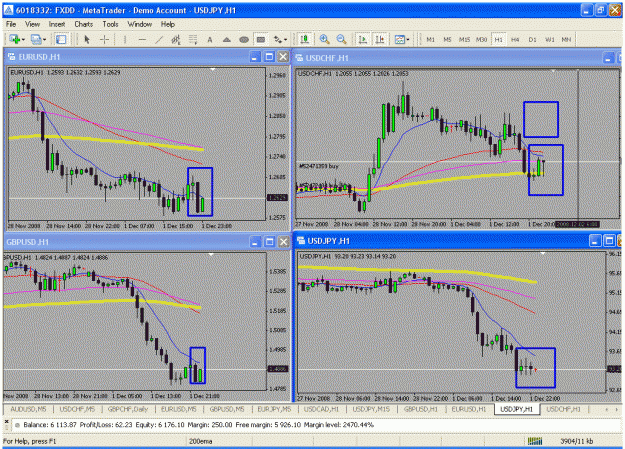Select the Fibonacci retracement tool
The image size is (625, 449).
(x=193, y=39)
